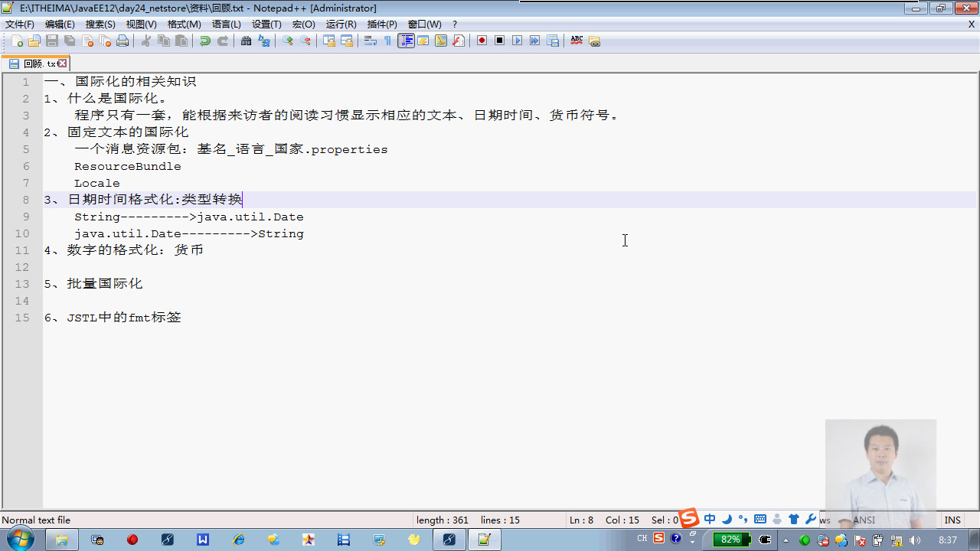Create a new document with New icon
980x551 pixels.
[18, 41]
